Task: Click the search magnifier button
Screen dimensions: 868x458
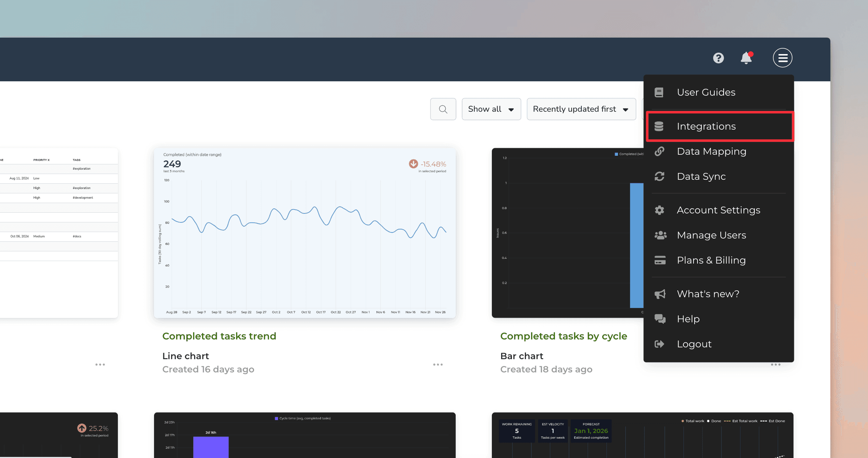Action: click(x=443, y=109)
